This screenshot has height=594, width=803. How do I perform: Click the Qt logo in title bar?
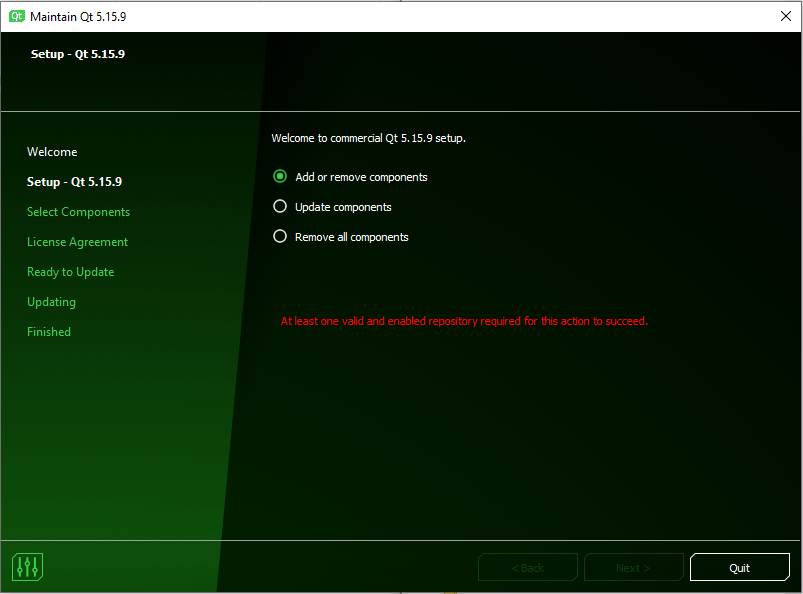(x=17, y=17)
